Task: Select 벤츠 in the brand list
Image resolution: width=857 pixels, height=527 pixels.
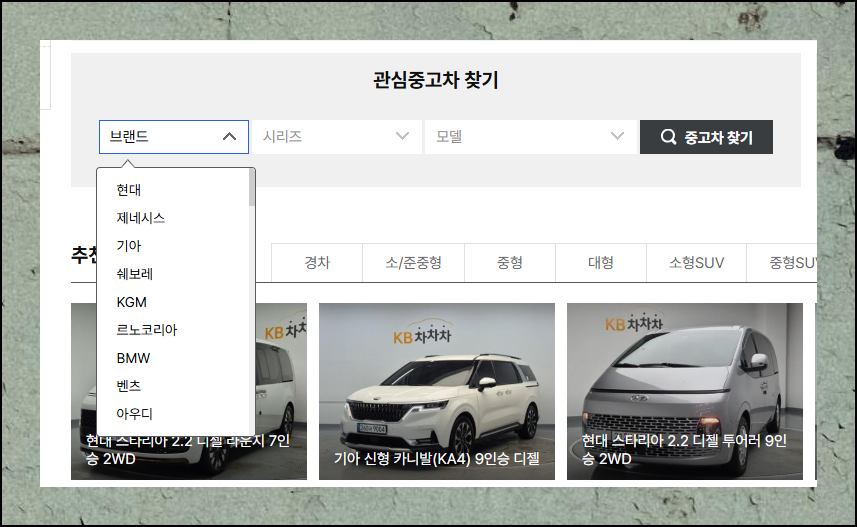Action: coord(129,386)
